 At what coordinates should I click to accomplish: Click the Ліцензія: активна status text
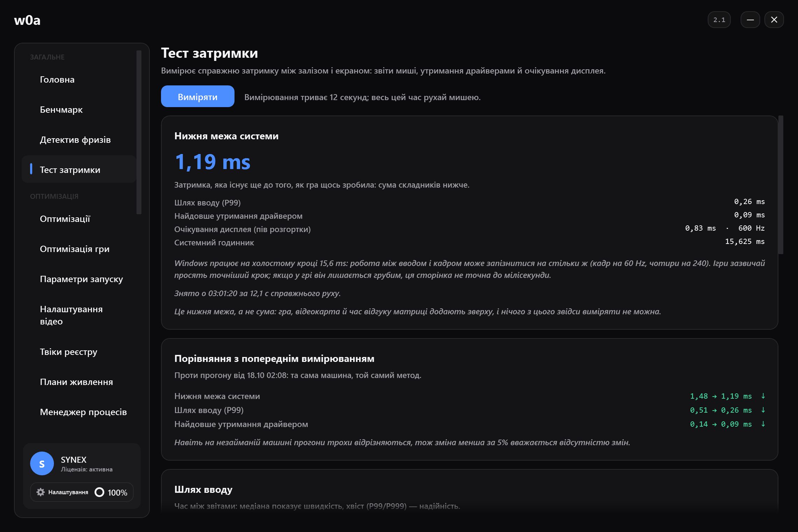[x=87, y=469]
